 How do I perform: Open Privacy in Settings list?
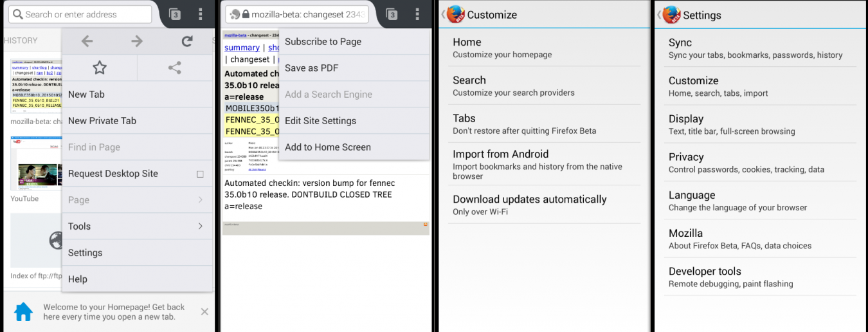pos(761,162)
